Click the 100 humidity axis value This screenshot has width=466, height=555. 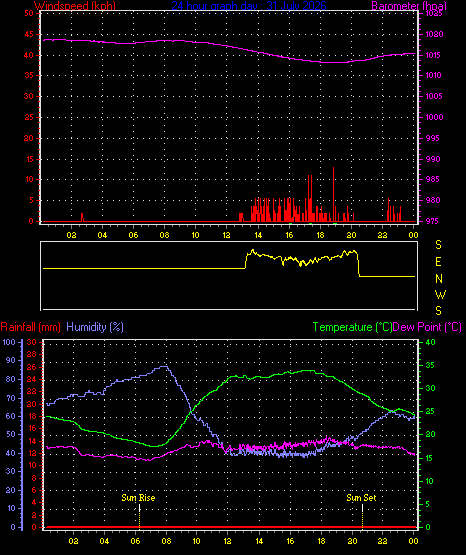9,342
